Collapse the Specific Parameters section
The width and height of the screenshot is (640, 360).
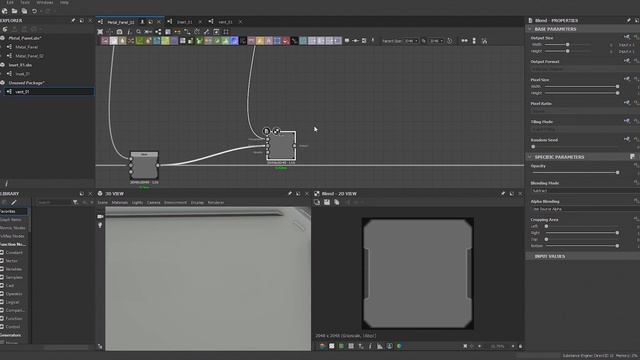tap(530, 157)
